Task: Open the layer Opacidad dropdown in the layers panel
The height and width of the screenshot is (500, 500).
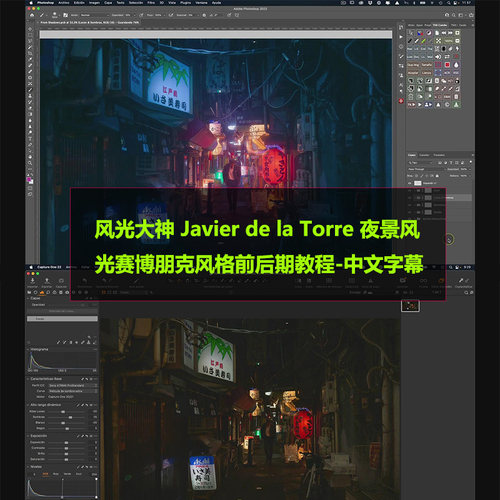Action: point(470,169)
